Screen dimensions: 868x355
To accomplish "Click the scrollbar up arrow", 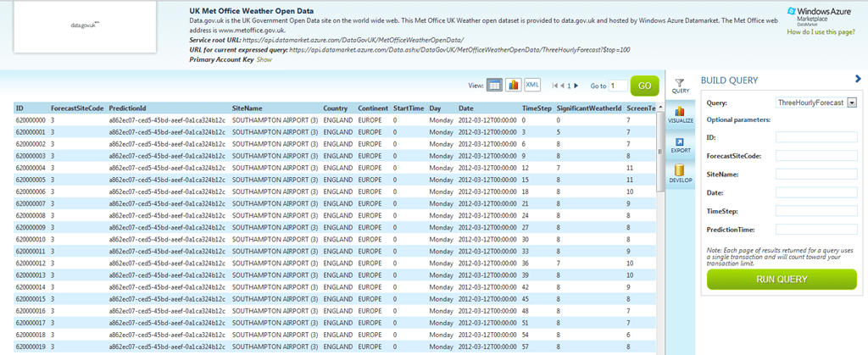I will point(659,108).
